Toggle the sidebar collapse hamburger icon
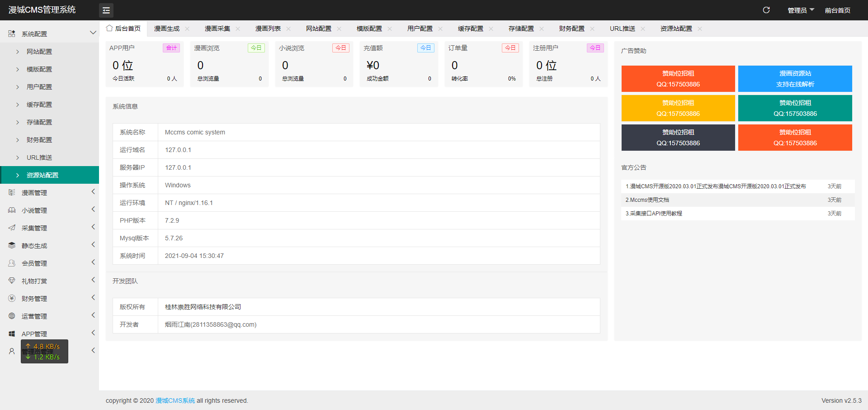This screenshot has width=868, height=410. coord(106,10)
